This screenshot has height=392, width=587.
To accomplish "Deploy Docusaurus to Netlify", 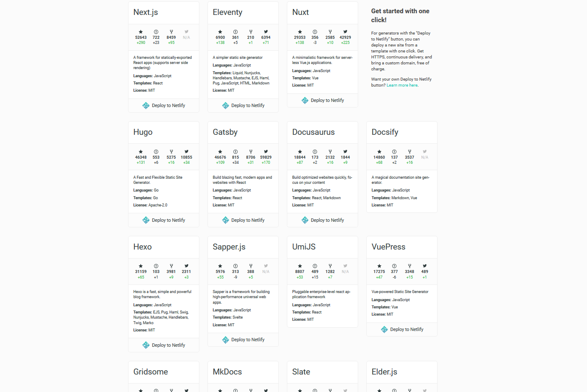I will [323, 220].
